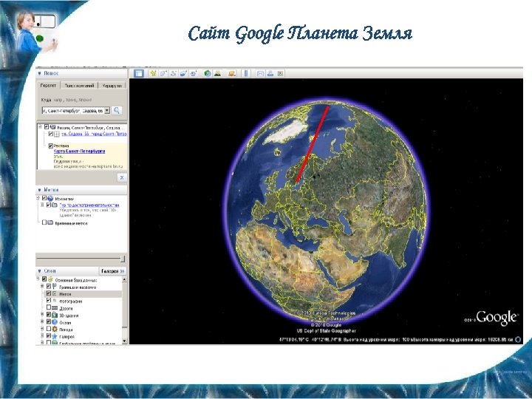532x399 pixels.
Task: Click the Add Path toolbar icon
Action: tap(174, 73)
